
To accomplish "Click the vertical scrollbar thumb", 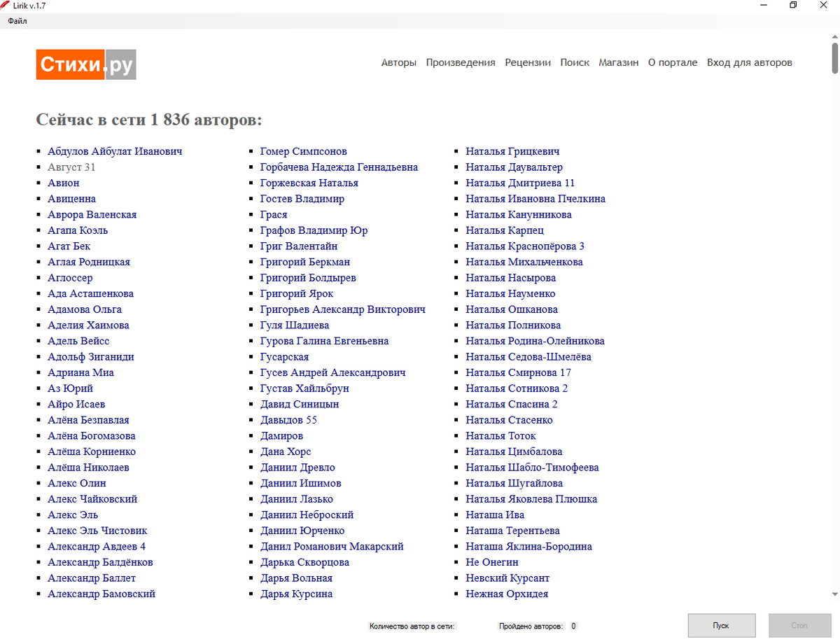I will 834,57.
